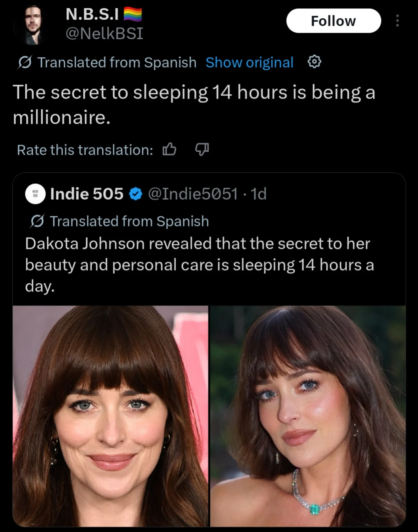Viewport: 418px width, 532px height.
Task: Open the @Indie5051 handle
Action: tap(193, 194)
